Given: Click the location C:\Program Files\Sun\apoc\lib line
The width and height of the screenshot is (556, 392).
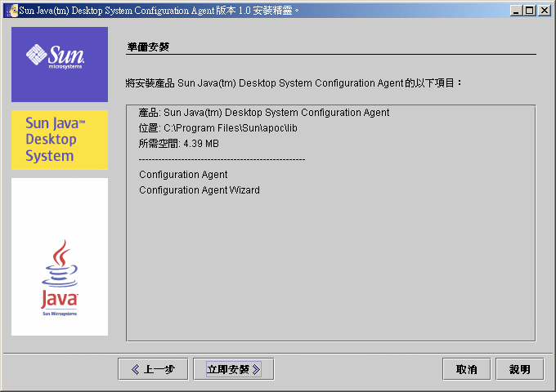Looking at the screenshot, I should point(217,128).
